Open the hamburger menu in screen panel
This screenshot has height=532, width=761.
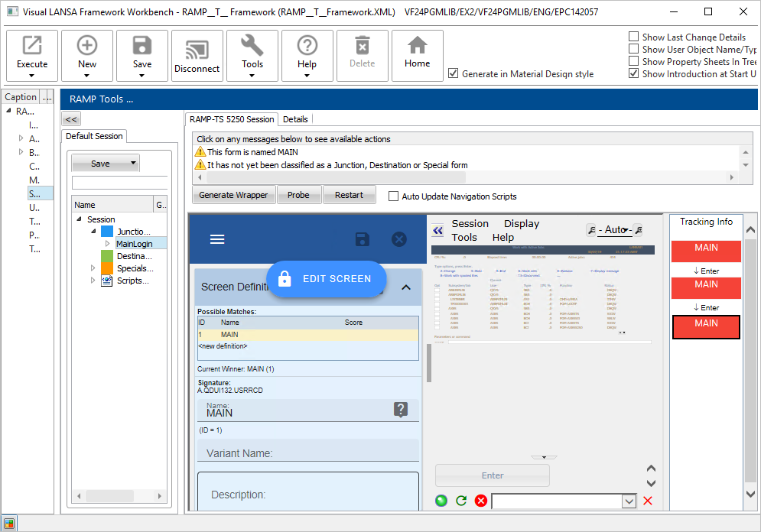point(217,239)
